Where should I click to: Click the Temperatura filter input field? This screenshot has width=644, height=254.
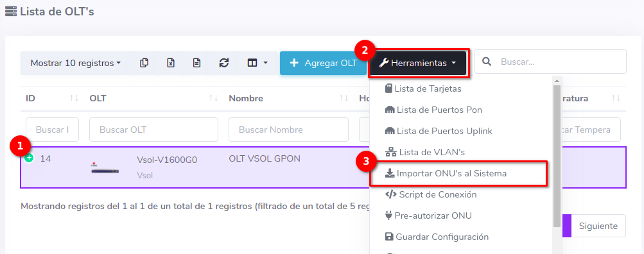(591, 130)
